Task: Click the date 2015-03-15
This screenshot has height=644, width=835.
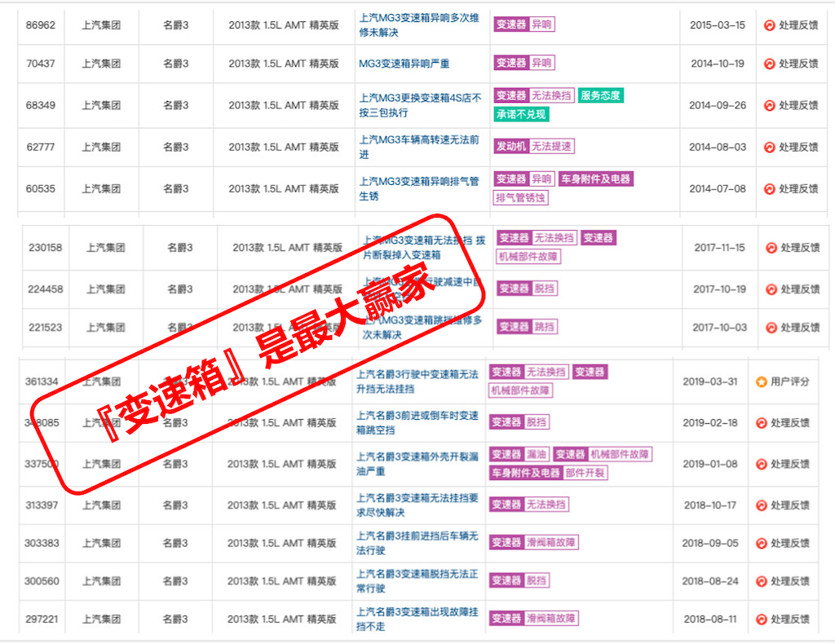Action: point(718,25)
